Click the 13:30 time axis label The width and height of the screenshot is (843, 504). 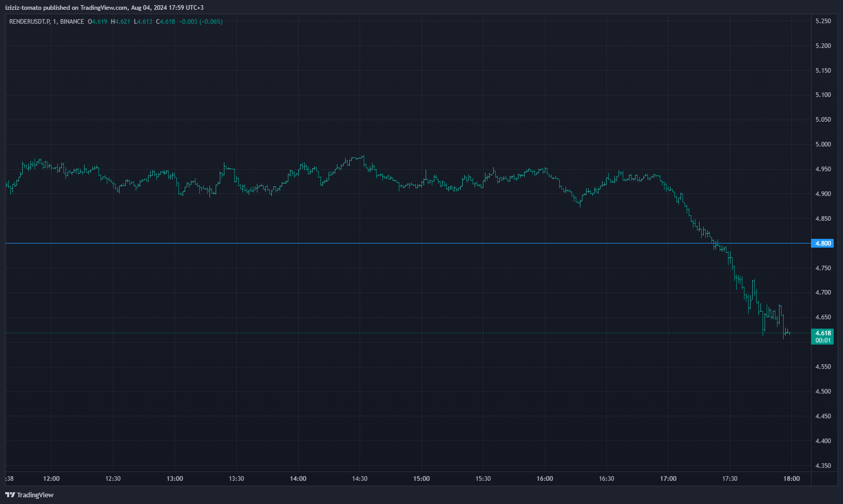point(236,479)
